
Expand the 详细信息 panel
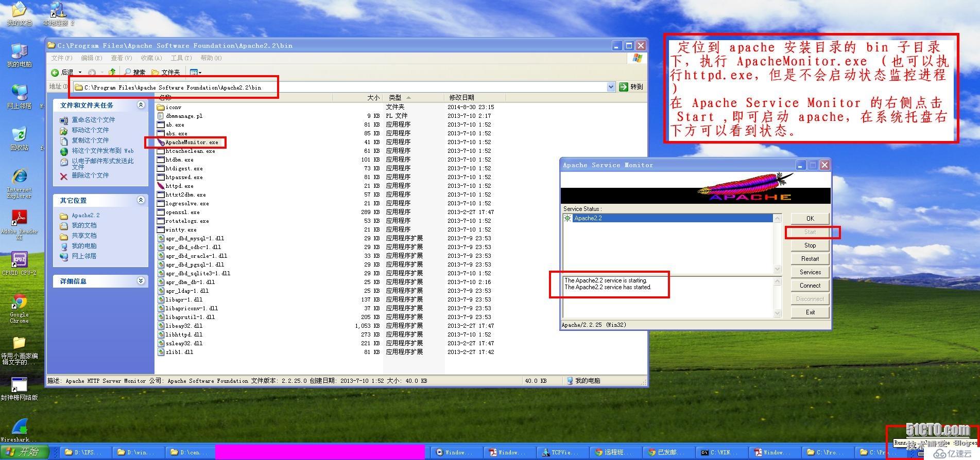coord(141,281)
